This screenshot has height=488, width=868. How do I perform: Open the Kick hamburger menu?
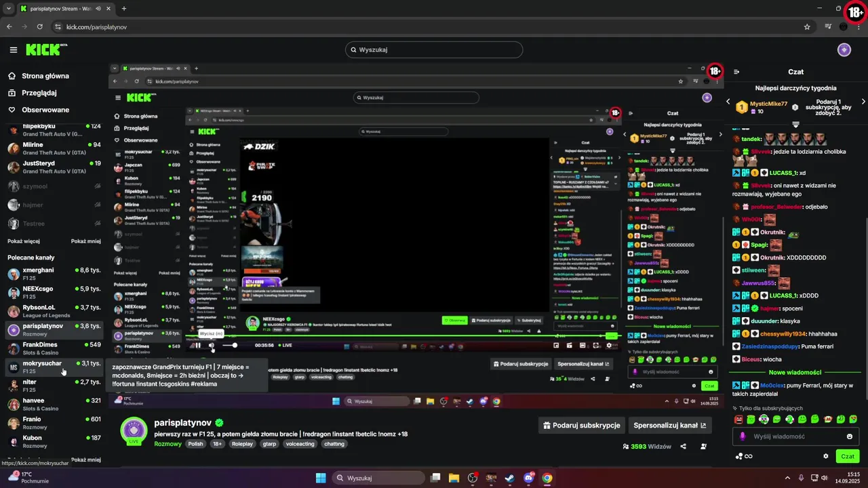pyautogui.click(x=13, y=49)
